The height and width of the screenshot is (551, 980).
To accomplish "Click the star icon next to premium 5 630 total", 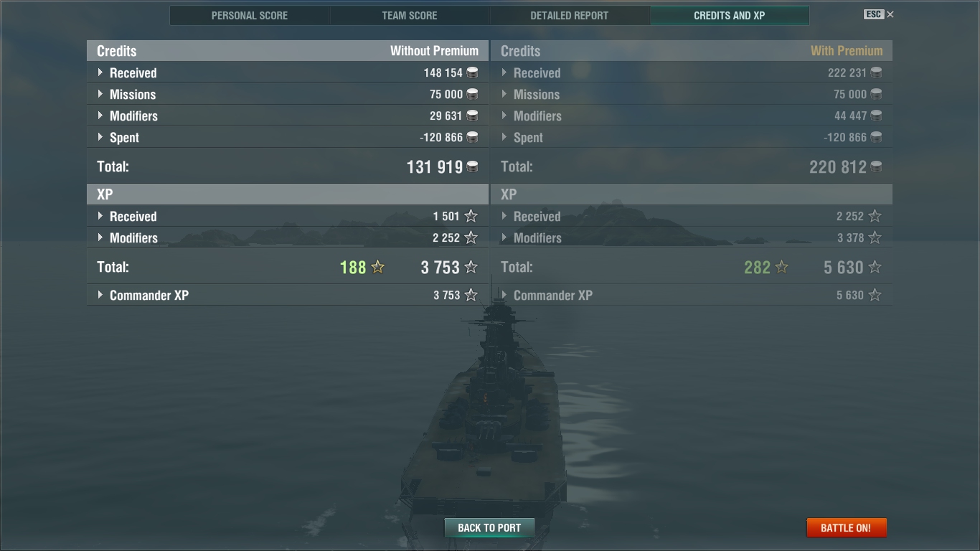I will [x=875, y=267].
